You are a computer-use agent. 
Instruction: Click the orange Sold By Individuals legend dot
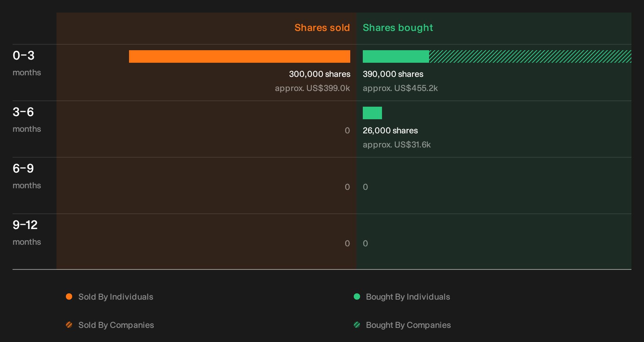[69, 297]
